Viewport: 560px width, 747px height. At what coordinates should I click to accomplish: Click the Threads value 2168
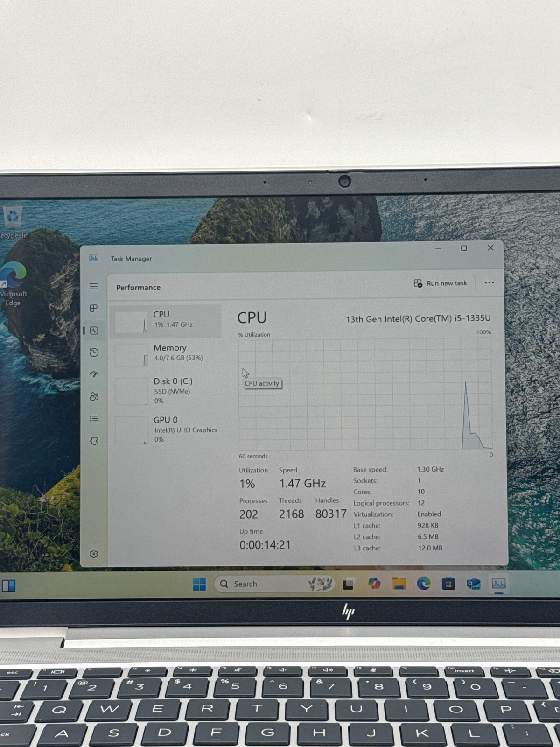(x=291, y=514)
